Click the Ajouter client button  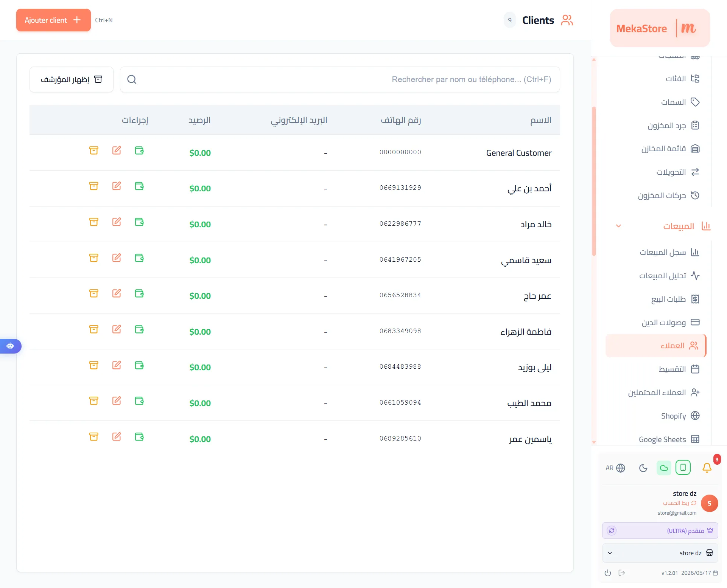coord(53,20)
